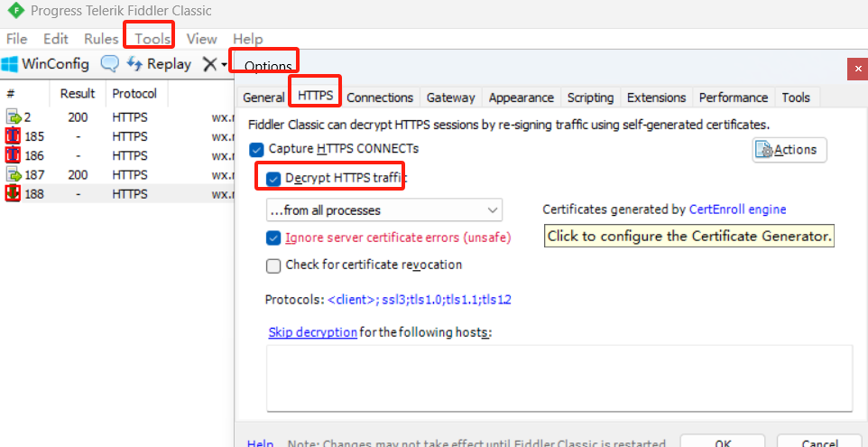Click the OK button
868x447 pixels.
[723, 442]
